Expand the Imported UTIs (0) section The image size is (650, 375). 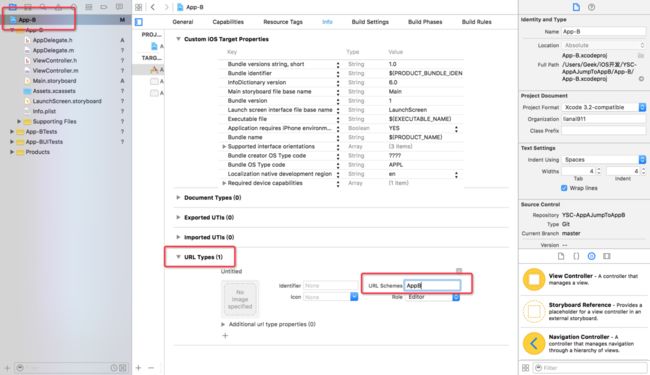tap(178, 237)
